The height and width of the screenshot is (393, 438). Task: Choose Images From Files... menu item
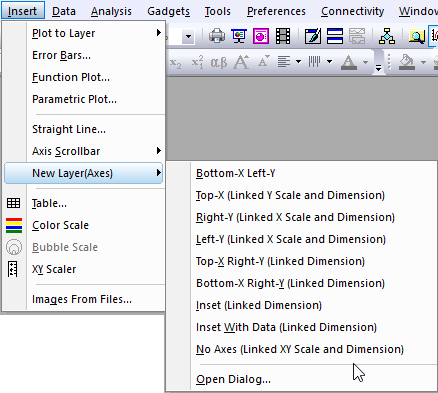[82, 299]
